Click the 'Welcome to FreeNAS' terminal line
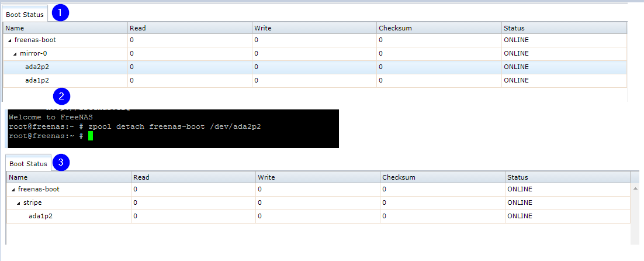 point(50,117)
